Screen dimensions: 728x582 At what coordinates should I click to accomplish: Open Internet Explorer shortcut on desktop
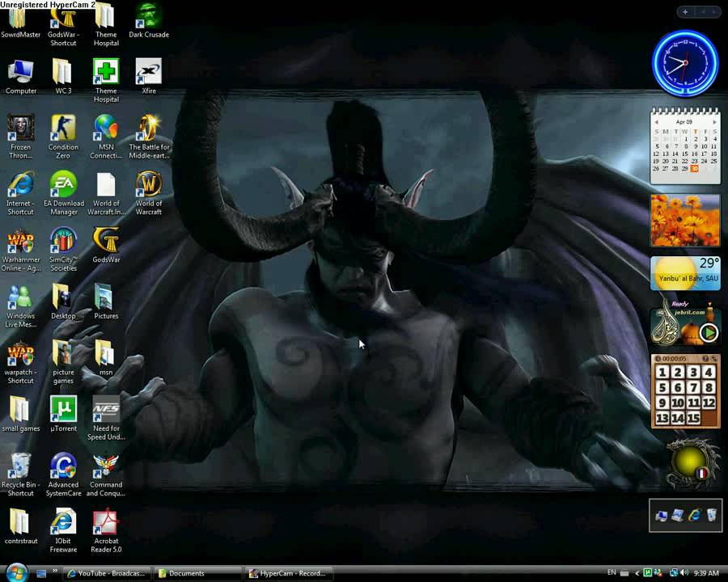(20, 192)
